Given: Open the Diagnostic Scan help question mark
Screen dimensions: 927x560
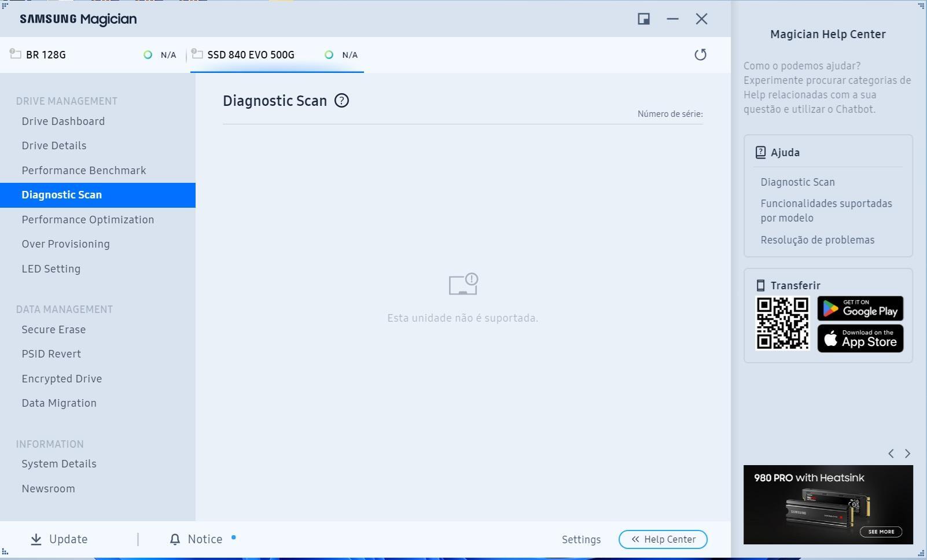Looking at the screenshot, I should [341, 101].
